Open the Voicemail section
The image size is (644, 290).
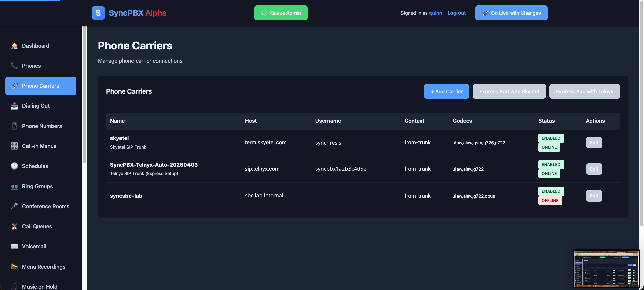[41, 246]
